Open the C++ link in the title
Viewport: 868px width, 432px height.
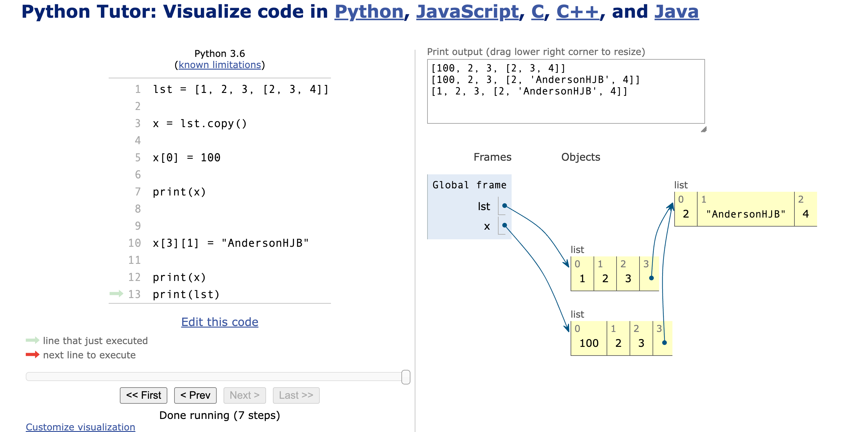pos(578,12)
